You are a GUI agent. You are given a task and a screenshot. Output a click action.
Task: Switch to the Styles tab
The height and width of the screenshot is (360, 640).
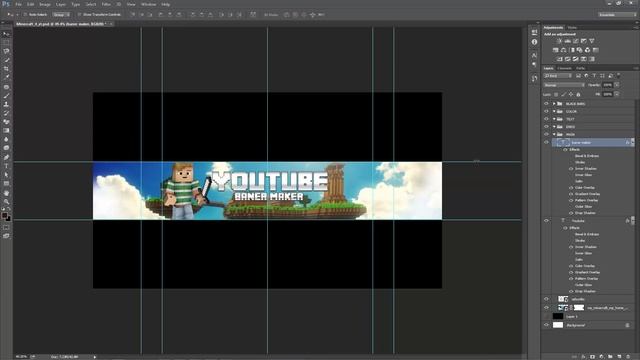(x=572, y=28)
